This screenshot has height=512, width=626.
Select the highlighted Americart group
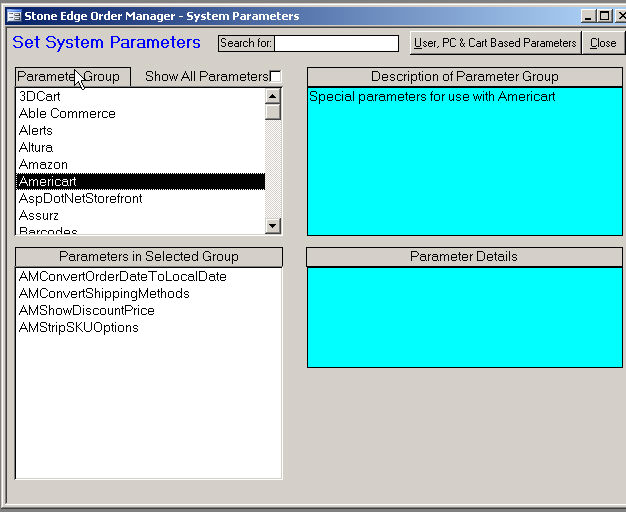tap(140, 182)
